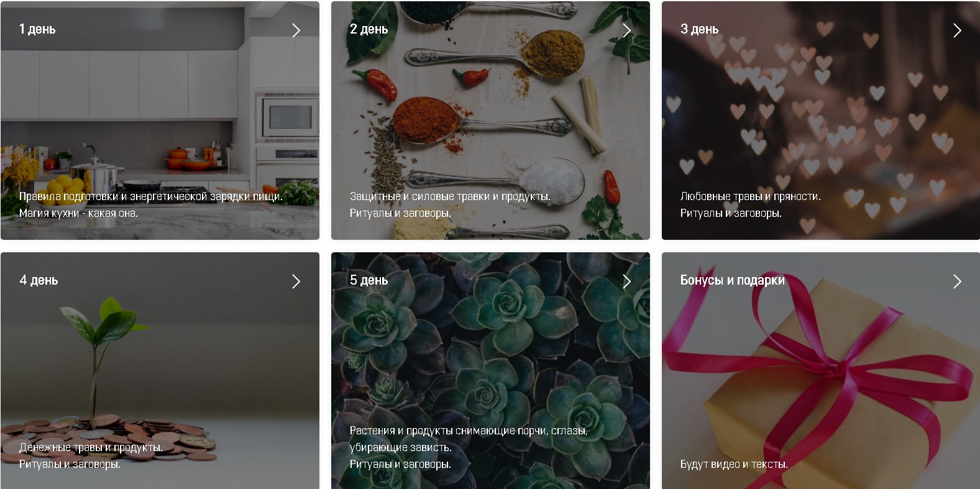Open the "5 день" title
980x489 pixels.
[x=369, y=280]
